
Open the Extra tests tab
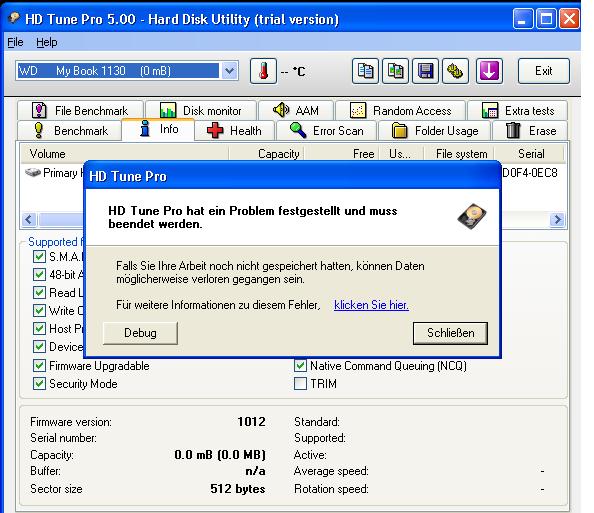pos(517,111)
